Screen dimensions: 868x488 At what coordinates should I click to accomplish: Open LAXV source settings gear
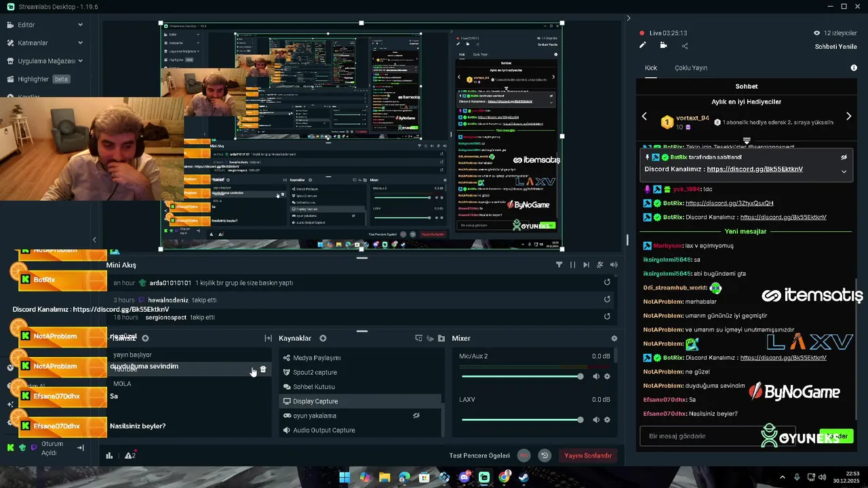point(607,420)
